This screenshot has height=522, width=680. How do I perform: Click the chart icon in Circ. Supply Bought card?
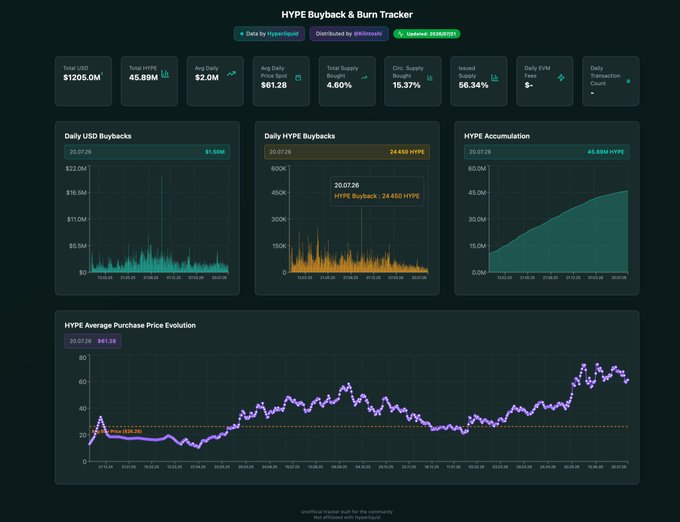[430, 78]
